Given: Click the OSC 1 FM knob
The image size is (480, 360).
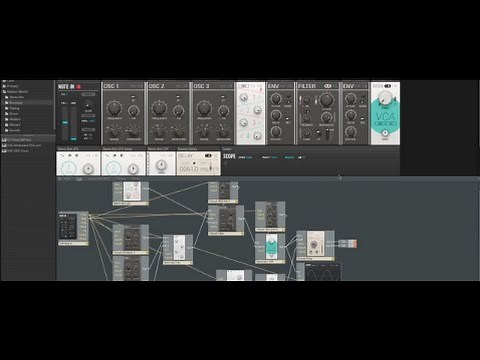Looking at the screenshot, I should point(133,111).
